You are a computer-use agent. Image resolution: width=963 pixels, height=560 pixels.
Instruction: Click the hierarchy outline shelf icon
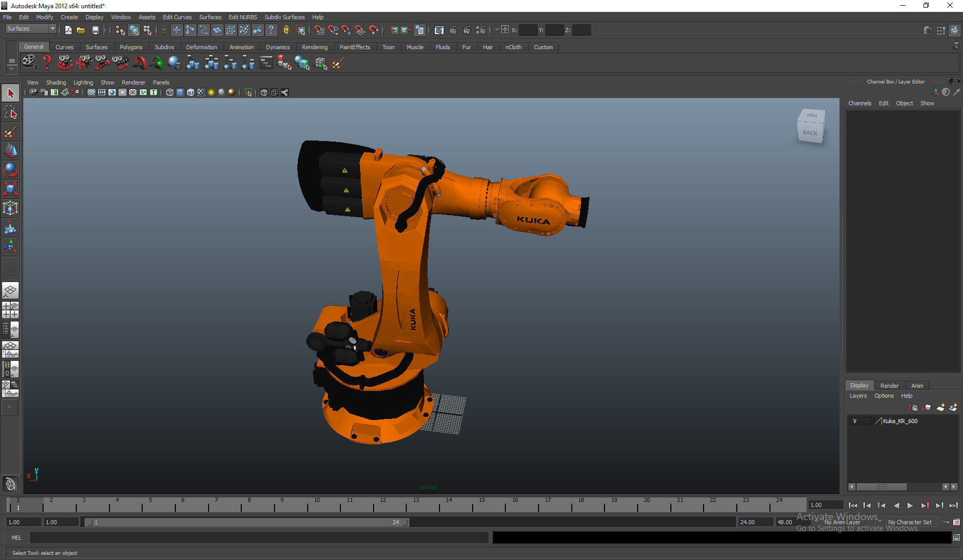[x=266, y=63]
